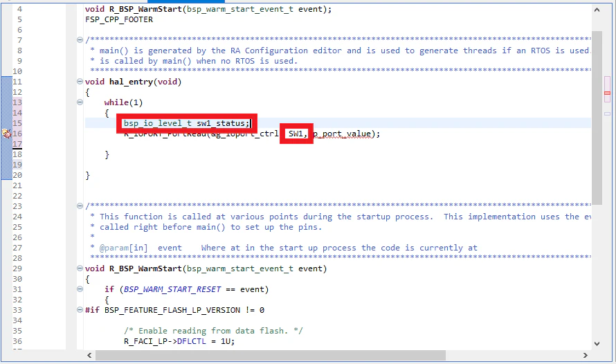The image size is (616, 364).
Task: Click bsp_warm_start_event_t type on line 29
Action: coord(240,269)
